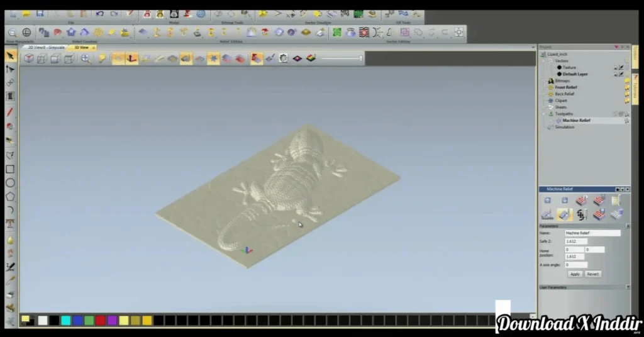Image resolution: width=644 pixels, height=337 pixels.
Task: Select the arrow Select tool in left toolbar
Action: click(10, 57)
